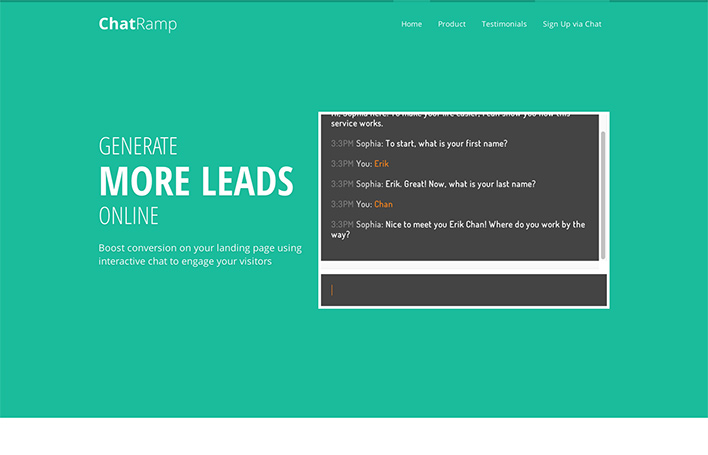Click the chat window scrollbar
Viewport: 708px width, 455px height.
603,190
